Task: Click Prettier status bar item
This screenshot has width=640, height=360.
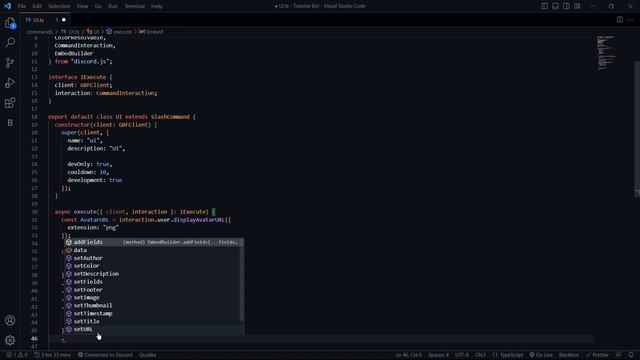Action: (x=598, y=355)
